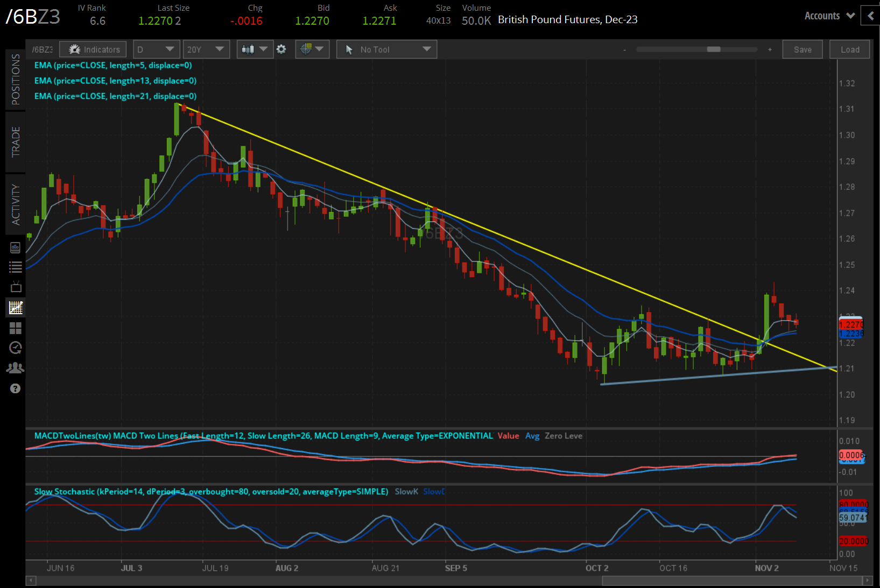Open the community people icon in sidebar
This screenshot has width=880, height=588.
[x=15, y=368]
